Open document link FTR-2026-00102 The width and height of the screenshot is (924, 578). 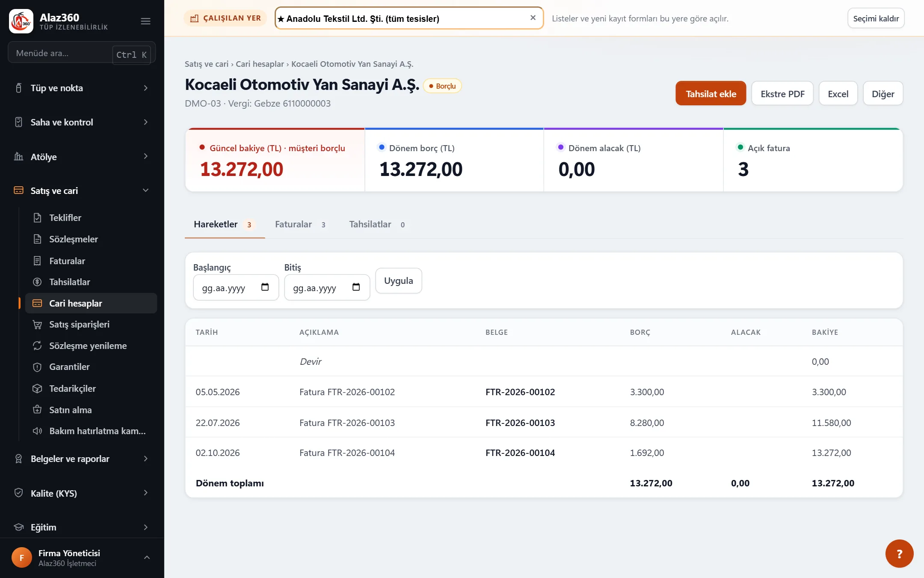click(520, 392)
